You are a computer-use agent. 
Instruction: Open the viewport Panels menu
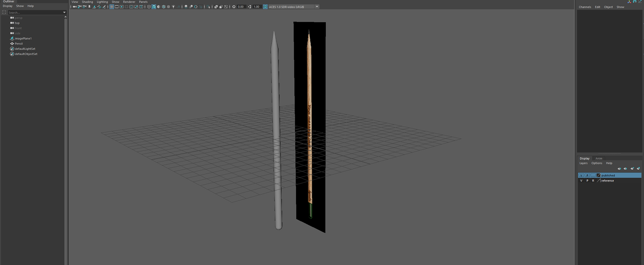(x=143, y=2)
